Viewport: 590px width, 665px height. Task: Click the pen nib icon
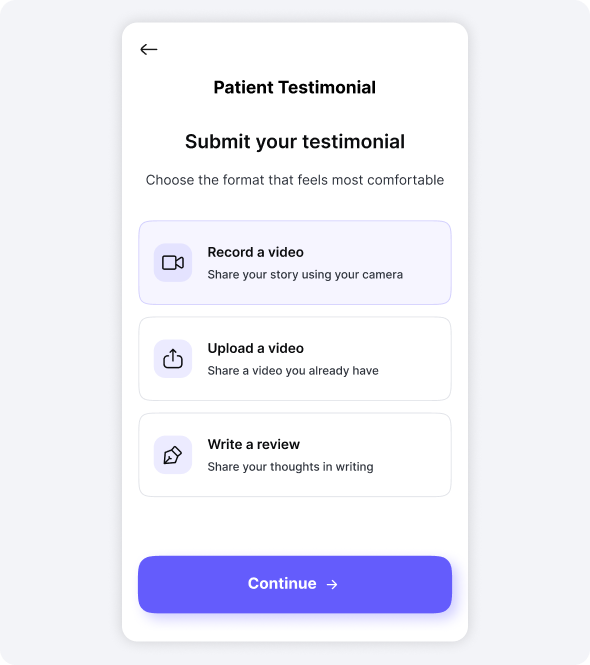tap(173, 455)
